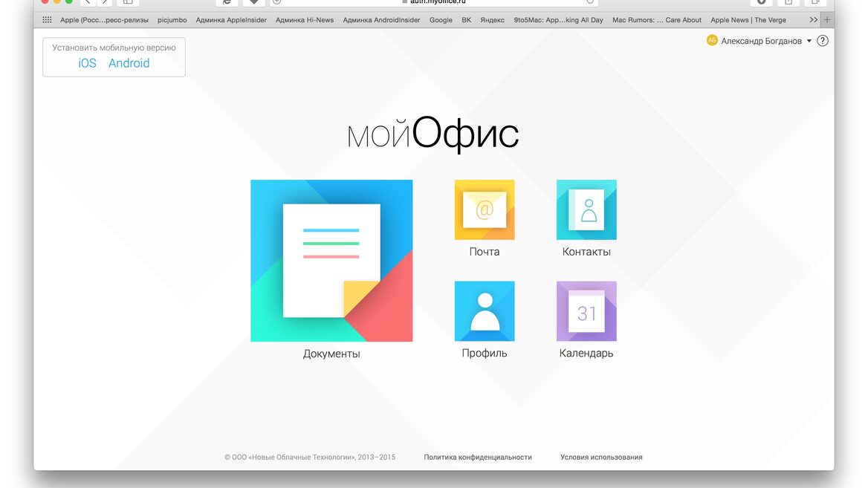Show hidden bookmarks with the chevron overflow
The height and width of the screenshot is (488, 868).
813,20
